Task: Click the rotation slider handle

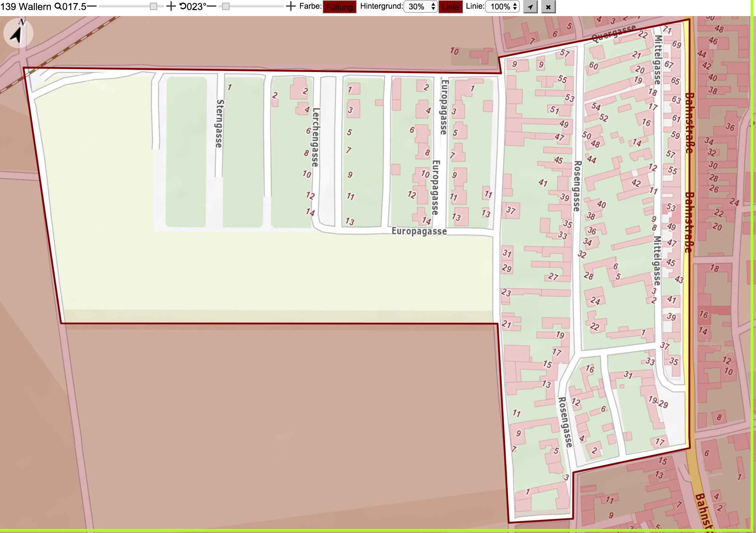Action: point(226,6)
